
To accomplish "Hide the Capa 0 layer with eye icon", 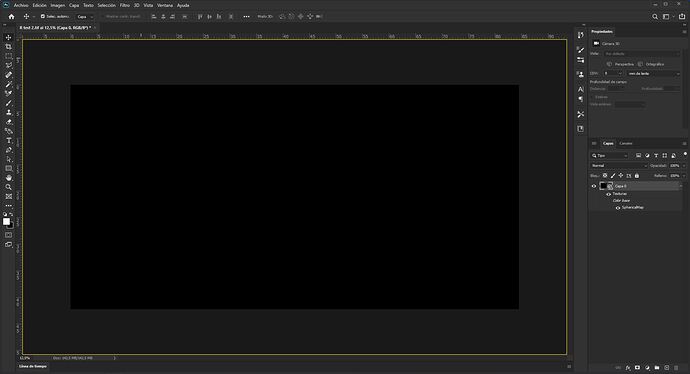I will coord(594,186).
